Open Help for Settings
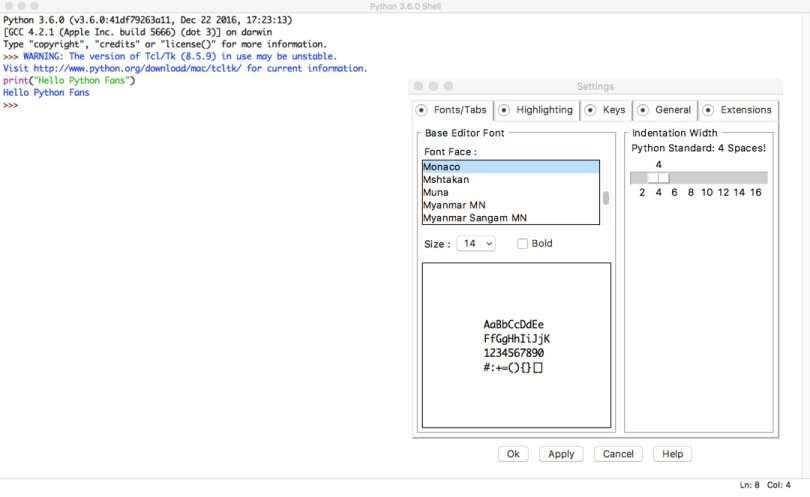 [673, 454]
